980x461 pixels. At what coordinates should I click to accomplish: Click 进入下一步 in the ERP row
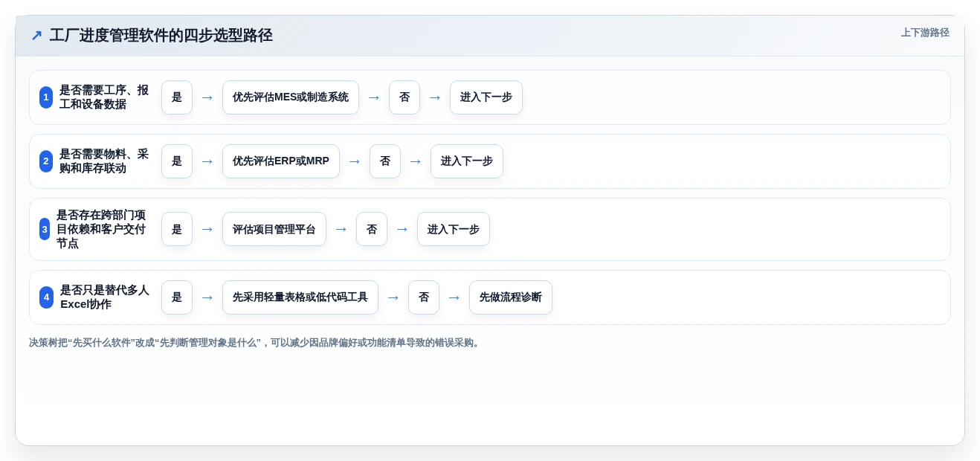(x=467, y=161)
